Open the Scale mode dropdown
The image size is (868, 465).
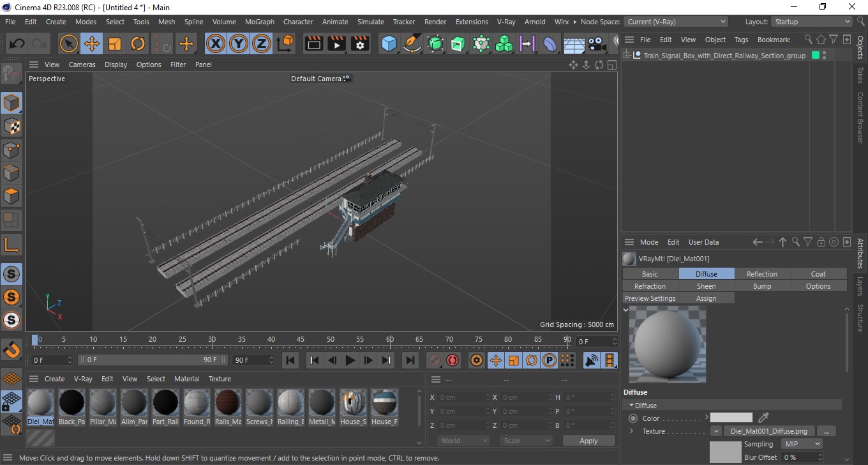[526, 441]
